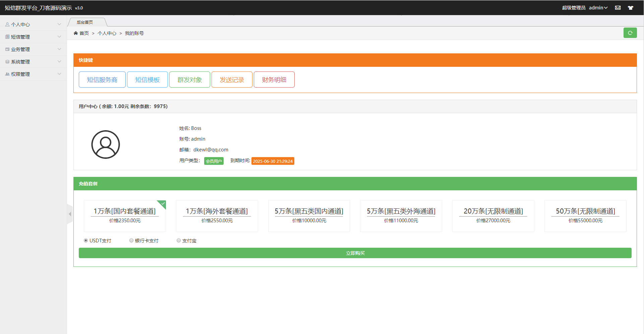The height and width of the screenshot is (334, 644).
Task: Click the 权限管理 sidebar icon
Action: (7, 74)
